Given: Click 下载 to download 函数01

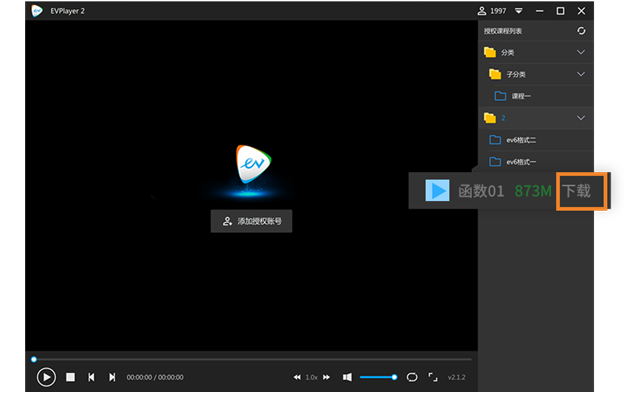Looking at the screenshot, I should (x=575, y=190).
